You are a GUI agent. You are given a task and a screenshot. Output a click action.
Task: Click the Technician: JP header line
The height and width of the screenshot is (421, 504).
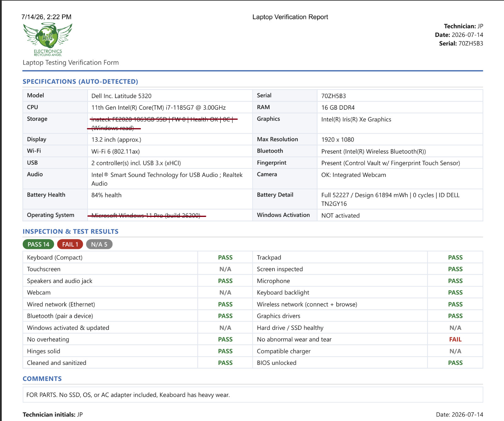(x=463, y=26)
